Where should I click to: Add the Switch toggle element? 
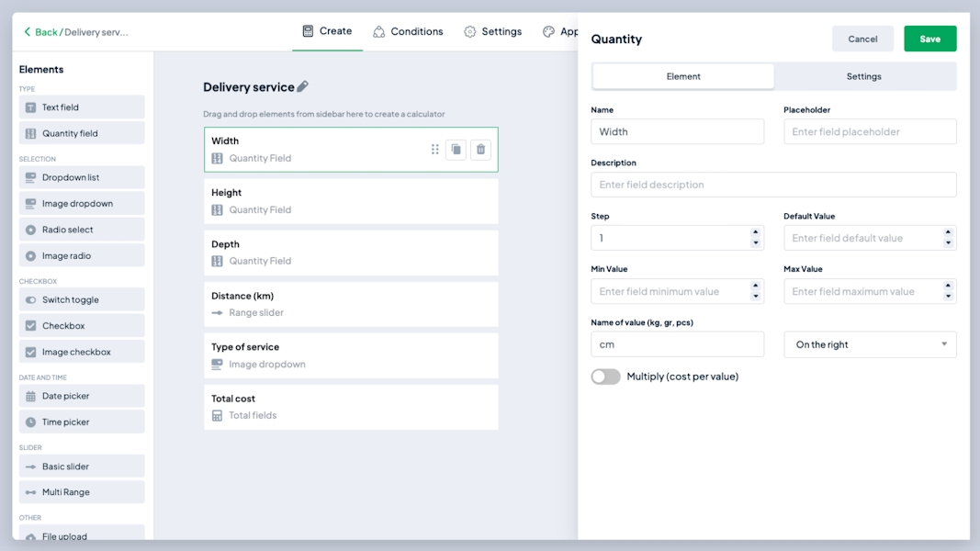click(82, 299)
